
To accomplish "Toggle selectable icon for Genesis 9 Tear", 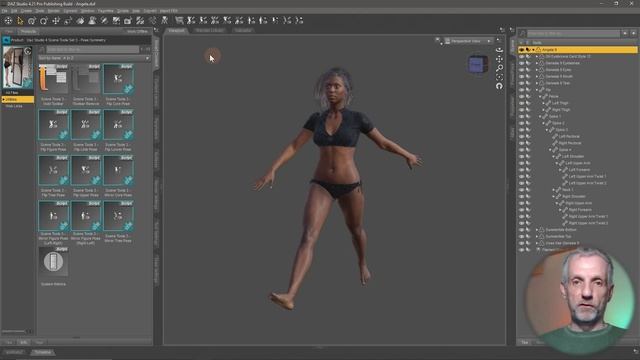I will pyautogui.click(x=528, y=83).
